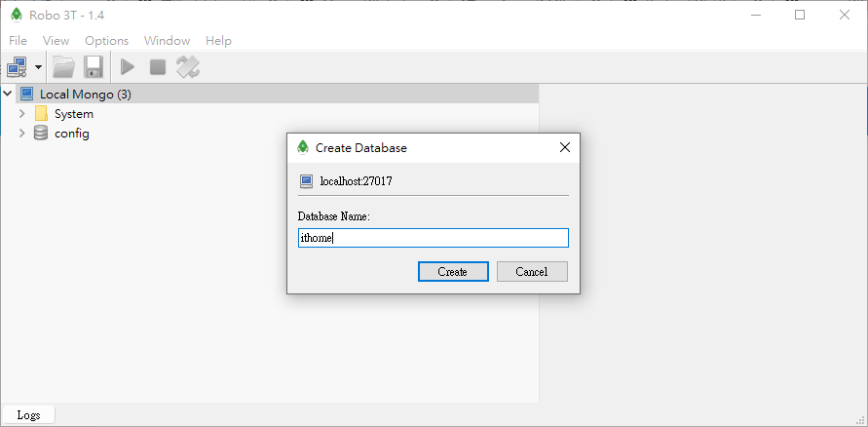Click the Create button in dialog

[453, 272]
